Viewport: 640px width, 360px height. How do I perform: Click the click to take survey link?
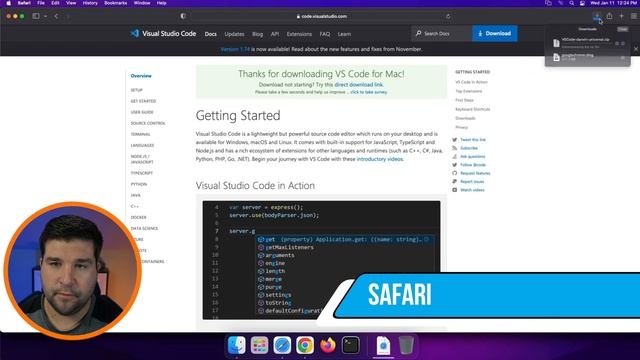tap(369, 92)
